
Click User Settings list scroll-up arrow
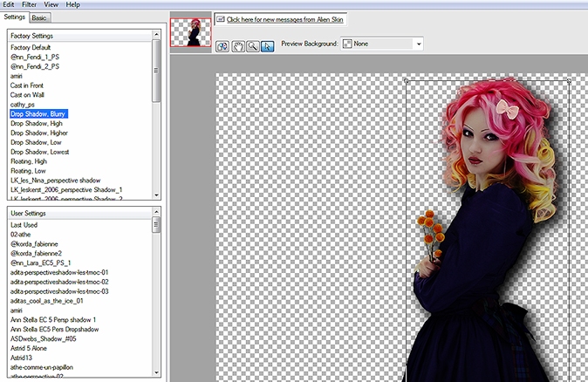click(x=156, y=212)
